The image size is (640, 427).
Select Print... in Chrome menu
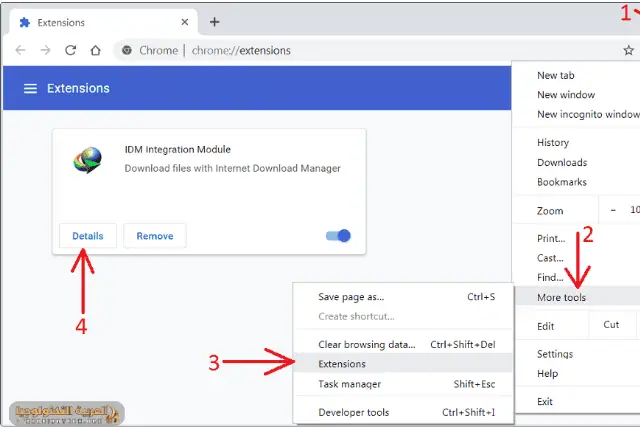click(x=551, y=238)
